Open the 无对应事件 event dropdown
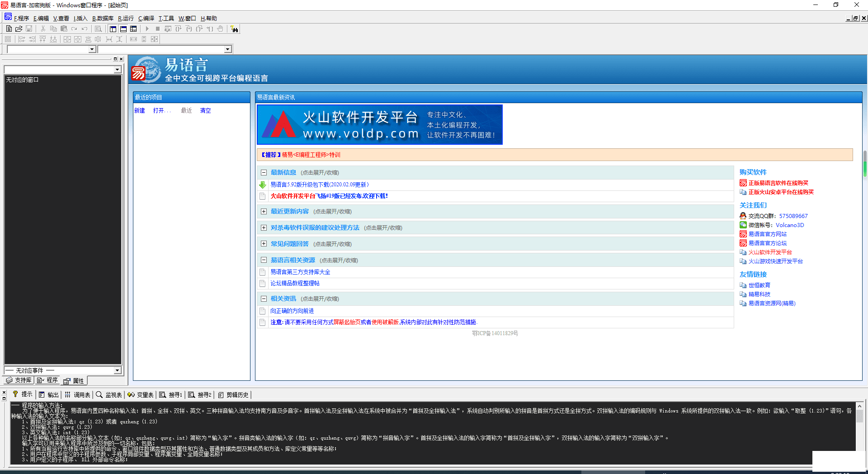868x474 pixels. pyautogui.click(x=118, y=370)
